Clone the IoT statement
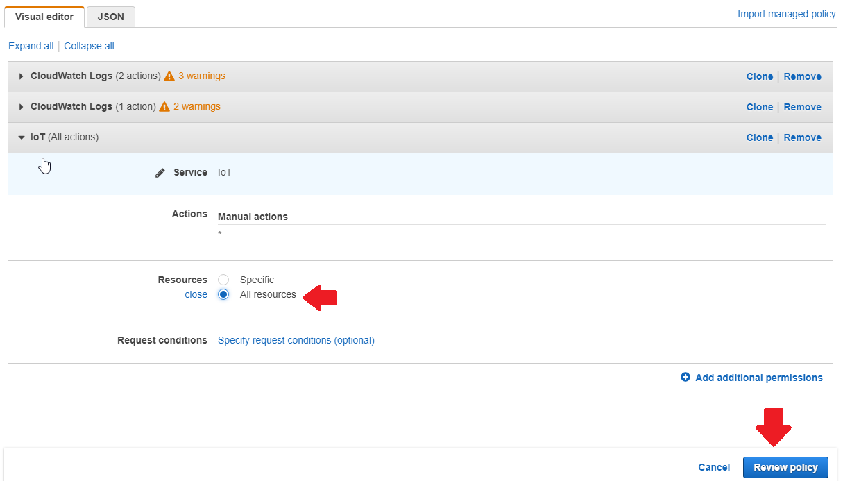This screenshot has width=868, height=481. [760, 137]
